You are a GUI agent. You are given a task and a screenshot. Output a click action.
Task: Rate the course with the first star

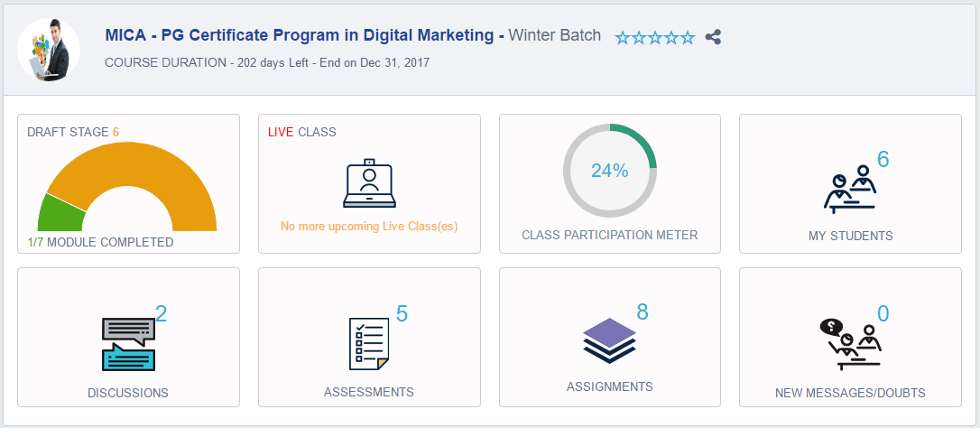coord(623,38)
